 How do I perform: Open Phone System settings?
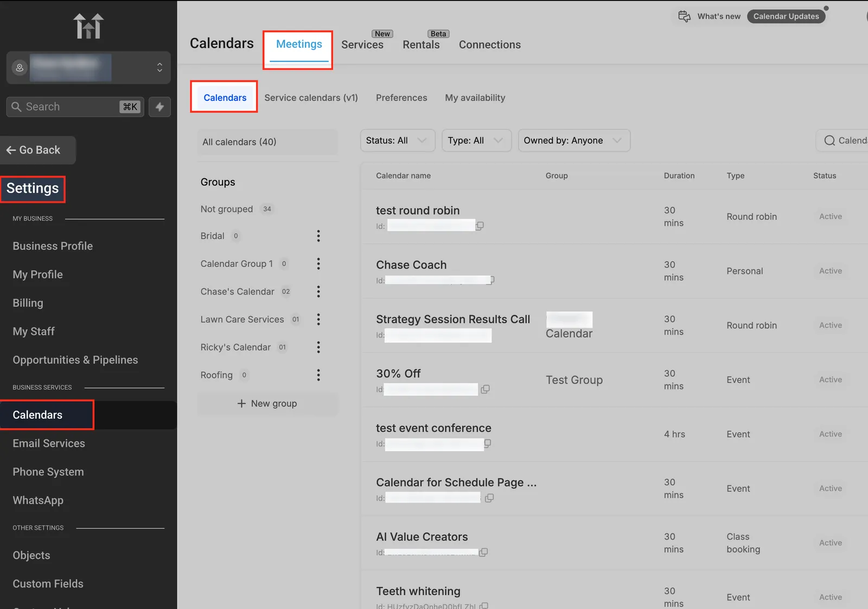(48, 472)
